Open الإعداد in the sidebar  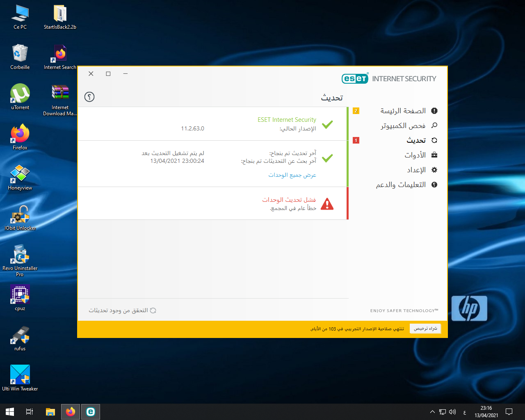pos(416,170)
